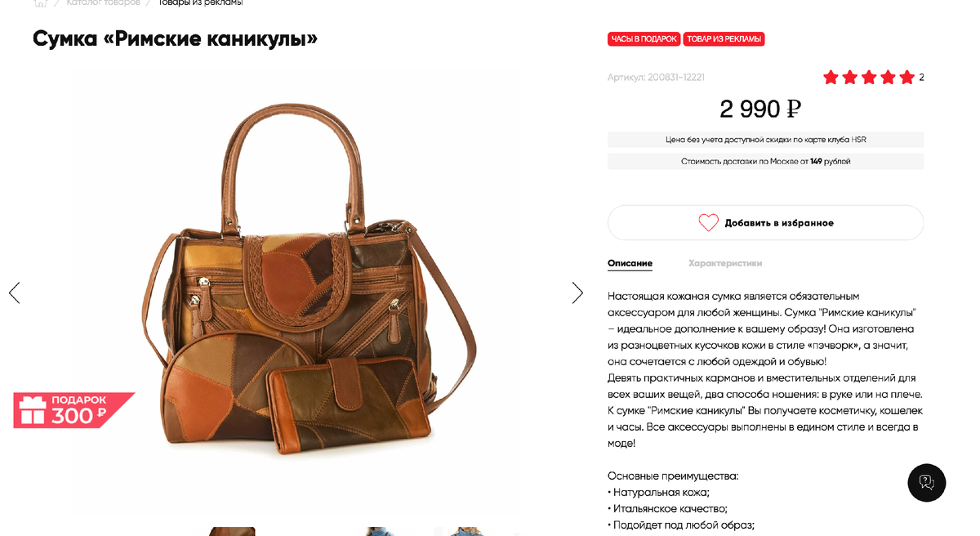Click the Добавить в избранное button
980x536 pixels.
765,222
